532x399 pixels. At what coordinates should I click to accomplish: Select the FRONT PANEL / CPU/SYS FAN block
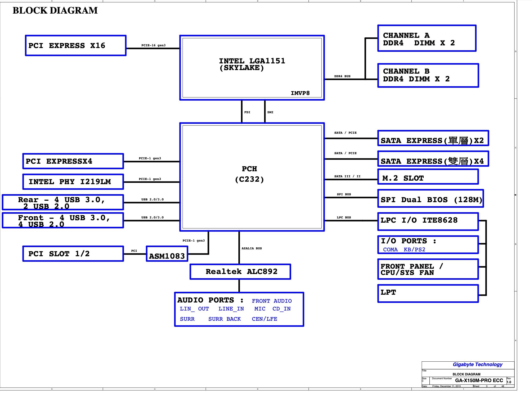click(428, 269)
